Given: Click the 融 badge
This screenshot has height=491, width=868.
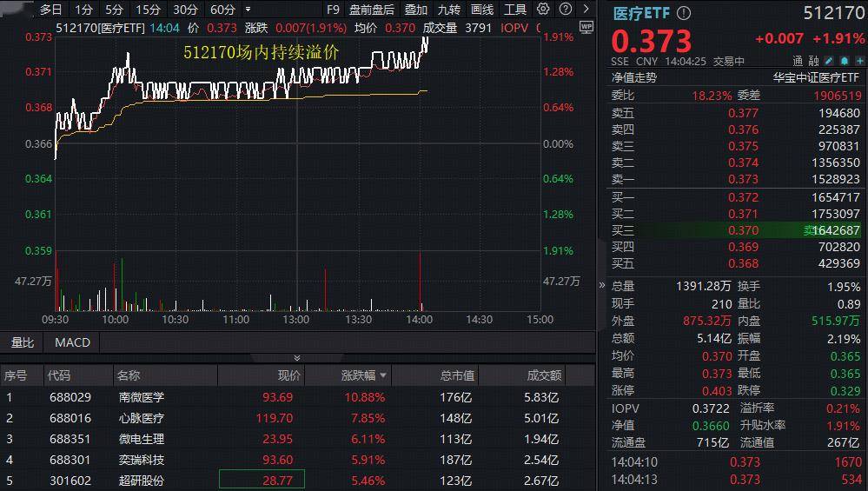Looking at the screenshot, I should [813, 61].
